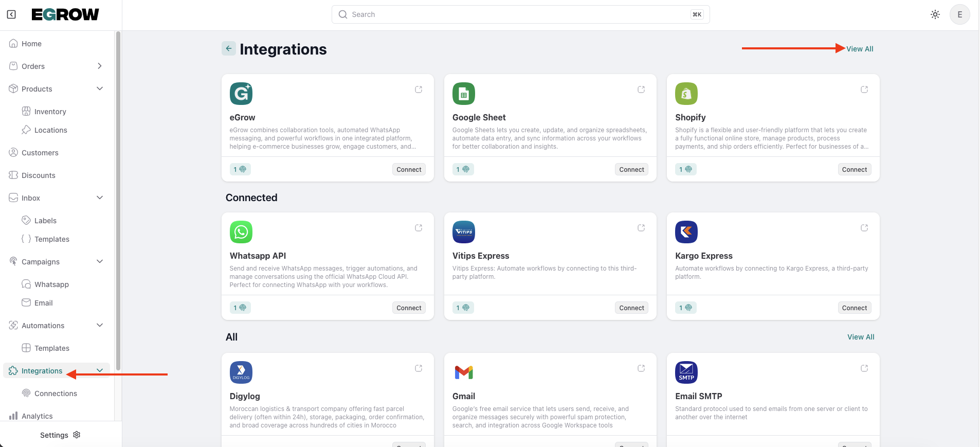The width and height of the screenshot is (980, 447).
Task: Click the connections count badge on Shopify card
Action: tap(685, 170)
